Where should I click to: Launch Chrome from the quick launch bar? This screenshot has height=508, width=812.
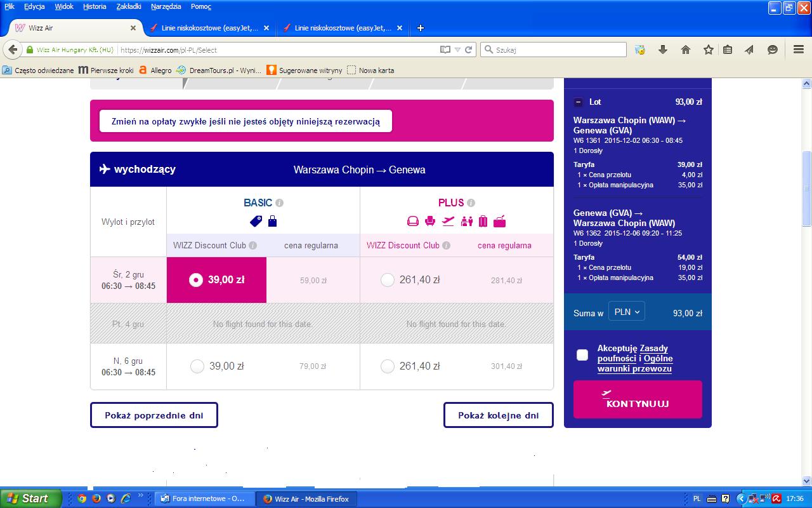82,498
